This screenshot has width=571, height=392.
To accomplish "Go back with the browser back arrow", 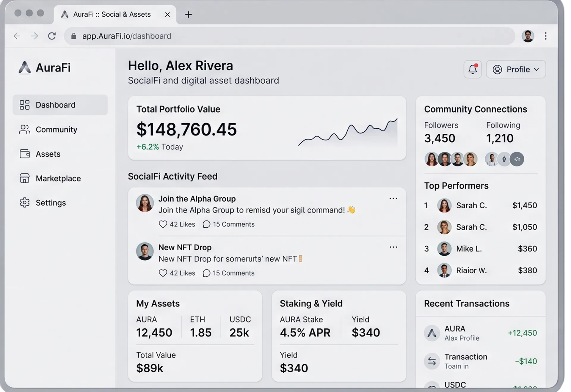I will point(17,36).
